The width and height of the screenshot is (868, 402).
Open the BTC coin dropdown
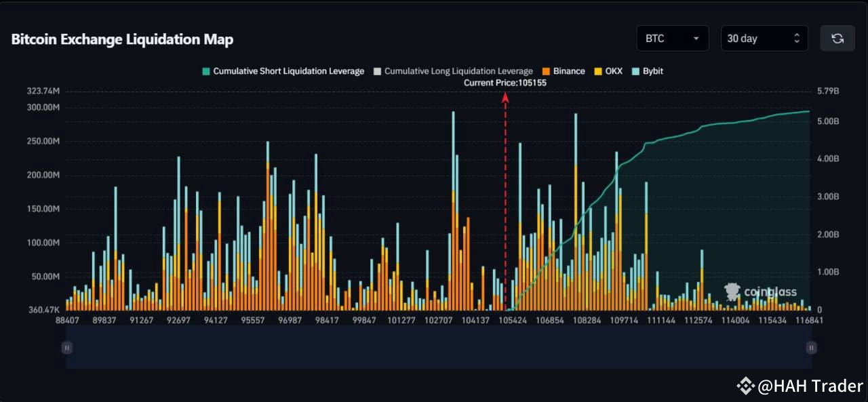[x=673, y=38]
